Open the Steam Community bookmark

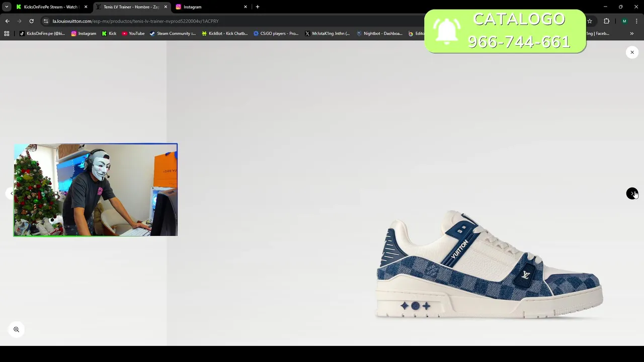[173, 34]
